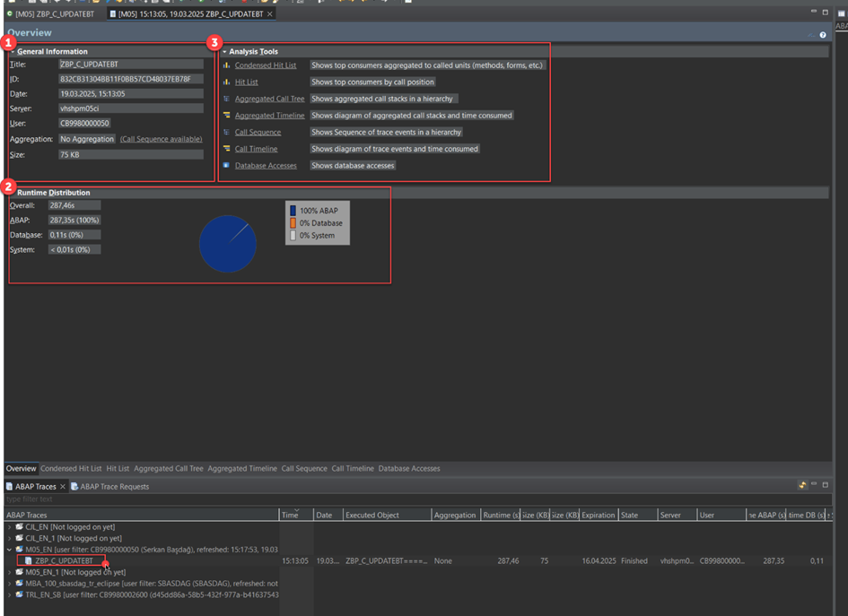
Task: Open the Hit List link
Action: pyautogui.click(x=246, y=82)
